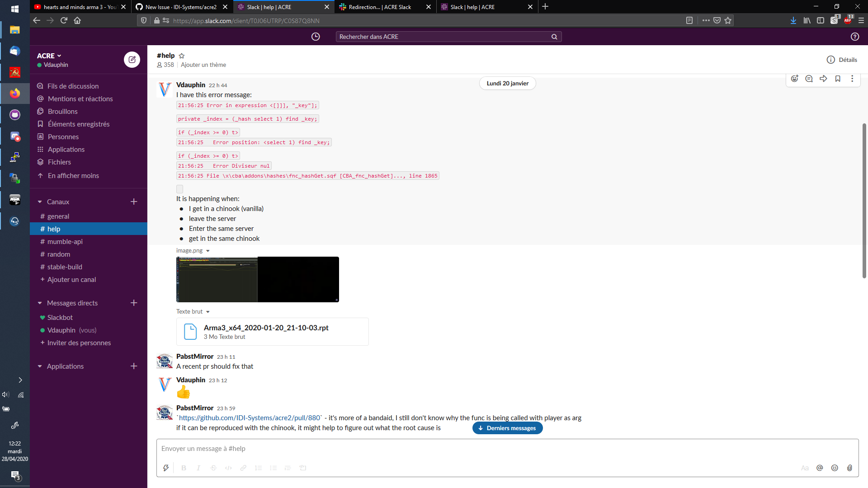The width and height of the screenshot is (868, 488).
Task: Toggle bold formatting in the composer
Action: click(x=183, y=468)
